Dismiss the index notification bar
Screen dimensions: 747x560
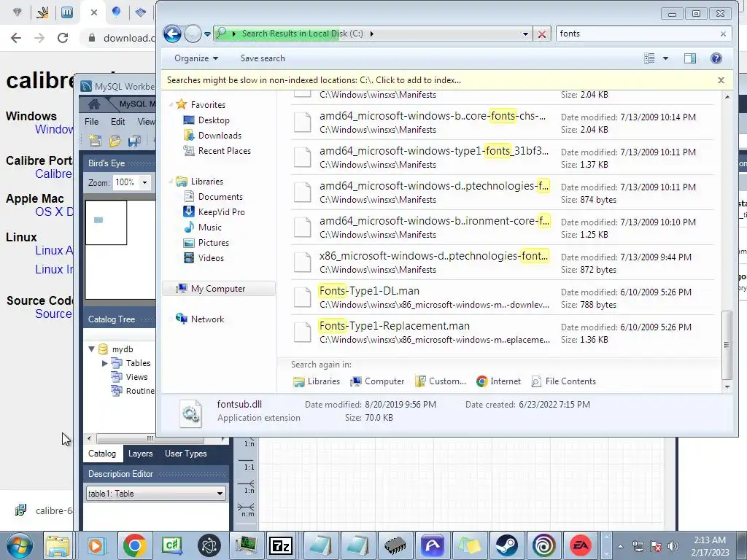point(721,80)
